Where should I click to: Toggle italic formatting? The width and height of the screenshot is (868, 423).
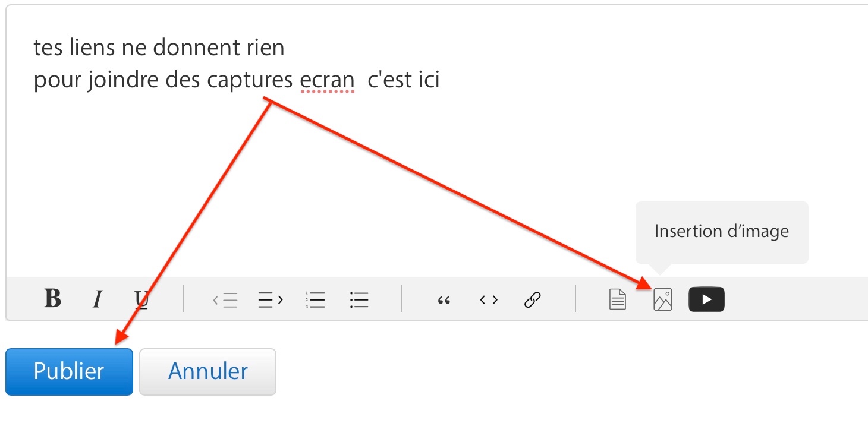click(x=97, y=299)
